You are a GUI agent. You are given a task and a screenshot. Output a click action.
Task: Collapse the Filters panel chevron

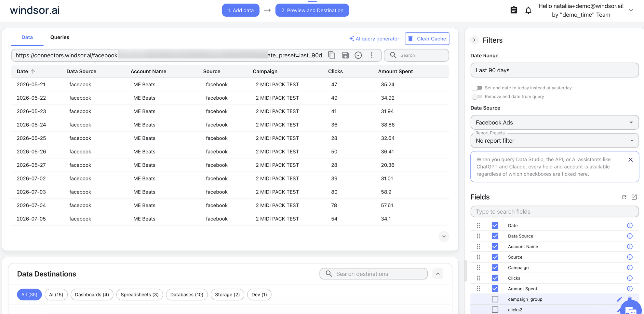tap(475, 40)
